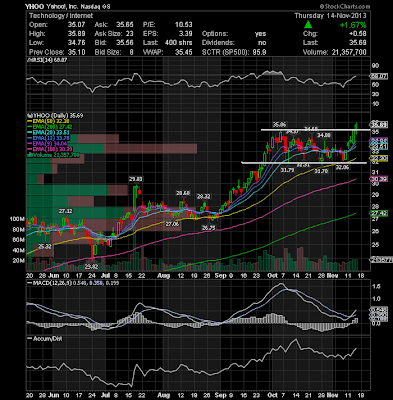Click the 25.32 price annotation
The height and width of the screenshot is (400, 393).
pos(44,246)
